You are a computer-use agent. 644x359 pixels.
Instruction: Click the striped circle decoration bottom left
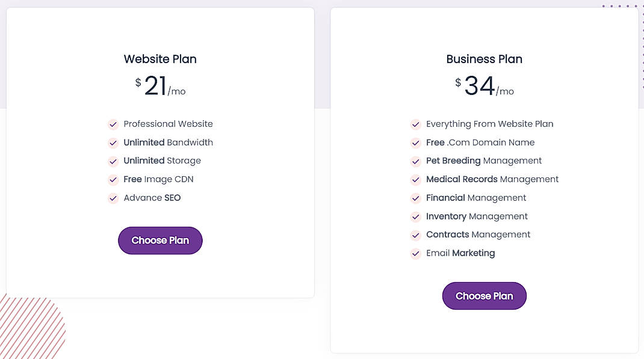point(30,328)
